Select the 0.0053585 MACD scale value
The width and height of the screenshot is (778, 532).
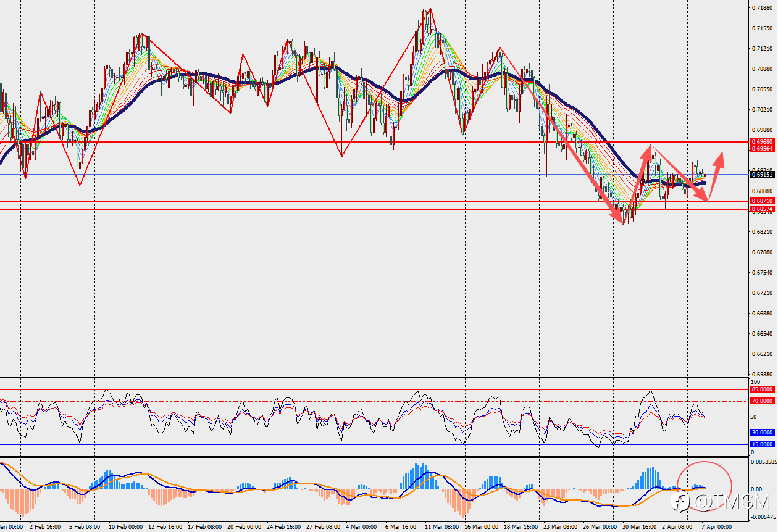click(762, 462)
